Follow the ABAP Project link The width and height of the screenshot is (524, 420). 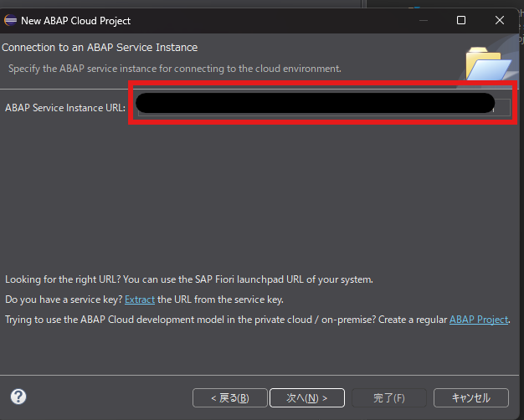pyautogui.click(x=479, y=320)
